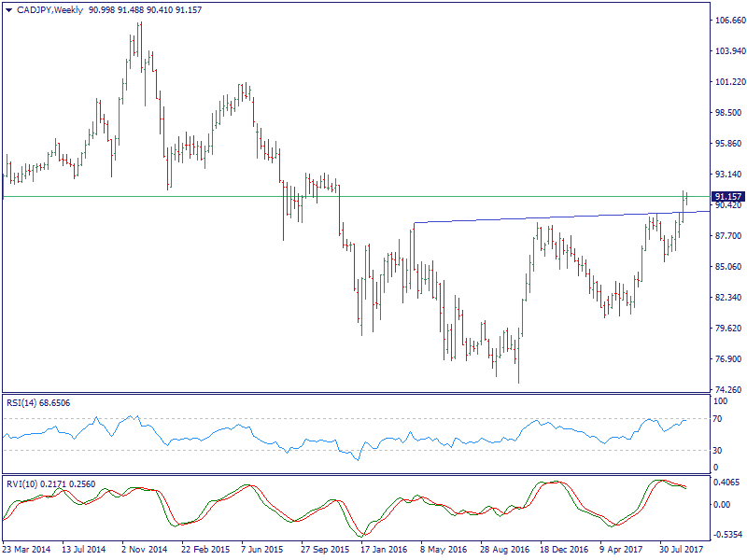Click the triangle arrow beside CADJPY,Weekly
The image size is (747, 560).
pyautogui.click(x=7, y=8)
